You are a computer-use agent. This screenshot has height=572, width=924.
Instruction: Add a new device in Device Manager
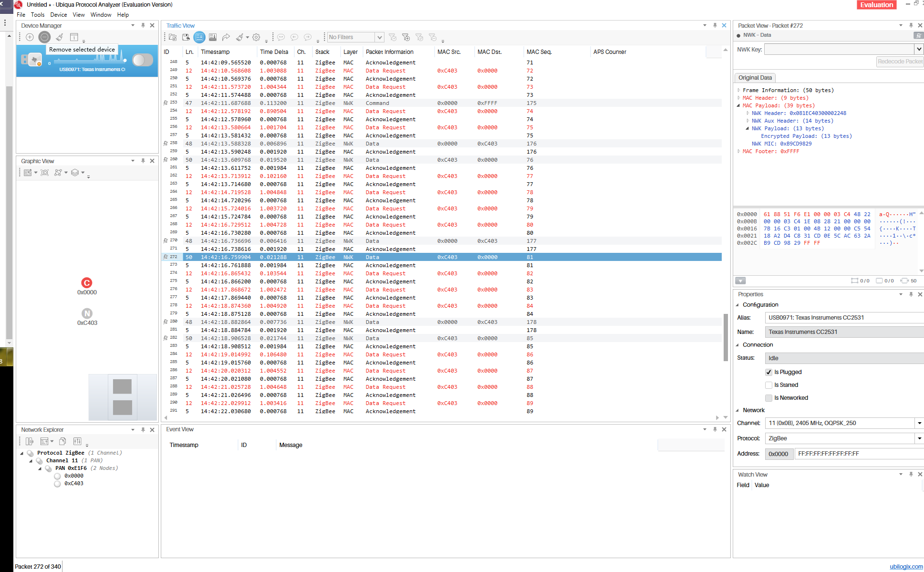pyautogui.click(x=30, y=37)
